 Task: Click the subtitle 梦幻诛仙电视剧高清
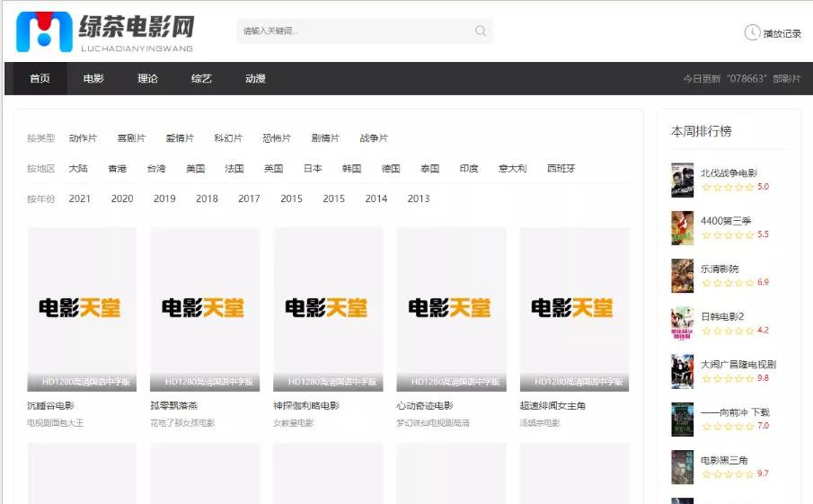433,423
